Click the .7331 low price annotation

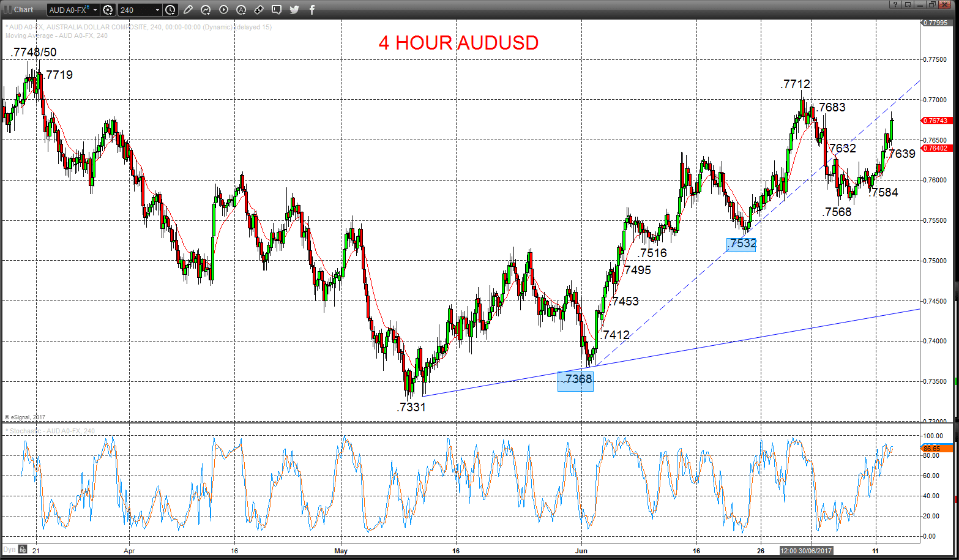click(411, 407)
